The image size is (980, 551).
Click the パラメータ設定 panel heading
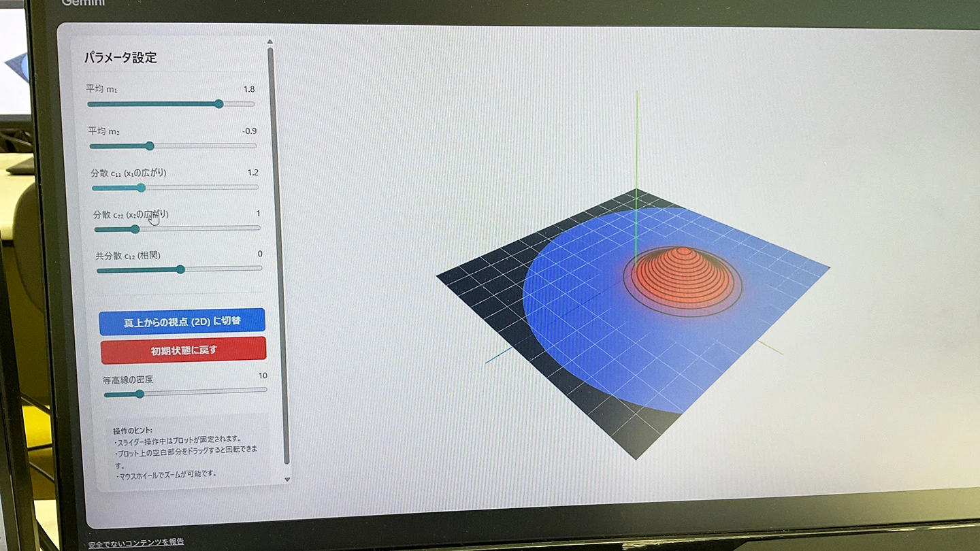[120, 58]
